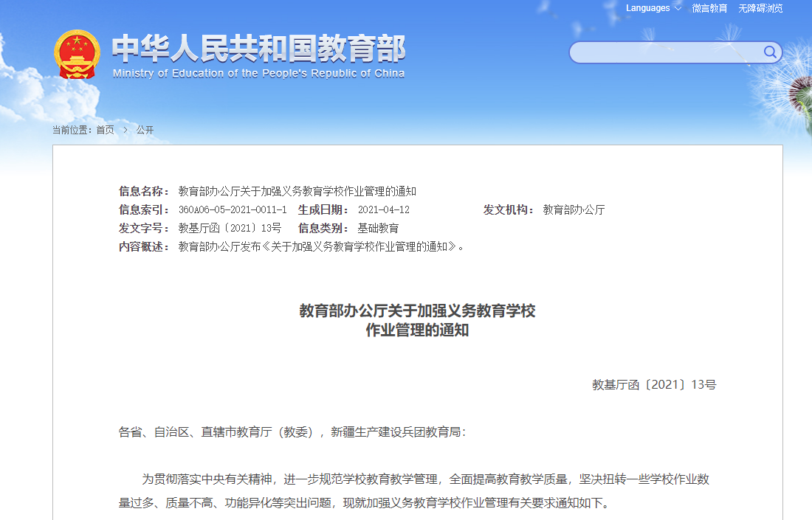The image size is (812, 520).
Task: Click the 信息索引 label
Action: pos(144,209)
